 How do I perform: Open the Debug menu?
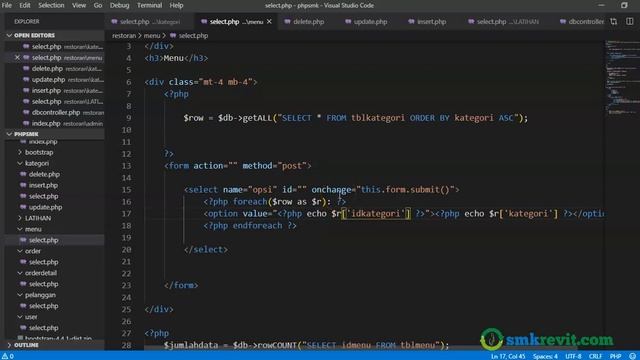coord(119,5)
